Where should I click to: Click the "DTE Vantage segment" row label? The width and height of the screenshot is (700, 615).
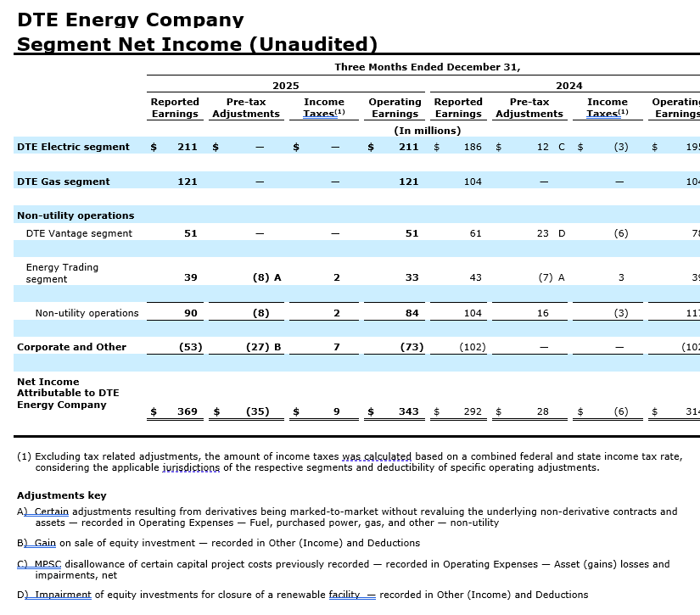(x=79, y=233)
